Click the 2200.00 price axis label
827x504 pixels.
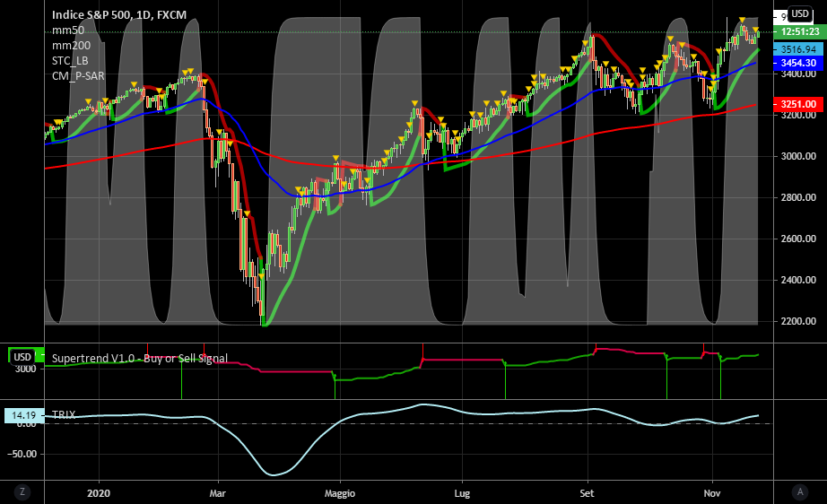pyautogui.click(x=798, y=321)
